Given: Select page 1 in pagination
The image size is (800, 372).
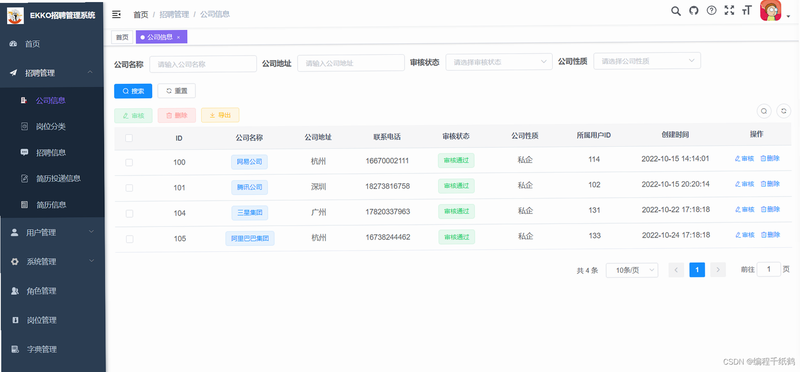Looking at the screenshot, I should (697, 270).
